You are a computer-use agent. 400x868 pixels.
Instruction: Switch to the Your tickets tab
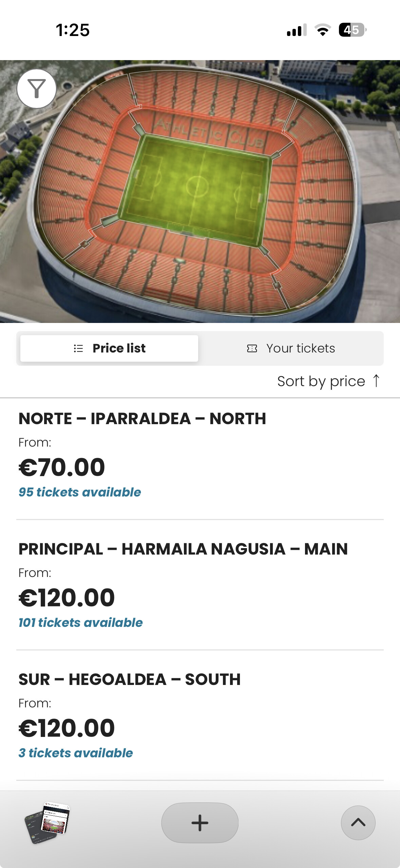pos(291,348)
